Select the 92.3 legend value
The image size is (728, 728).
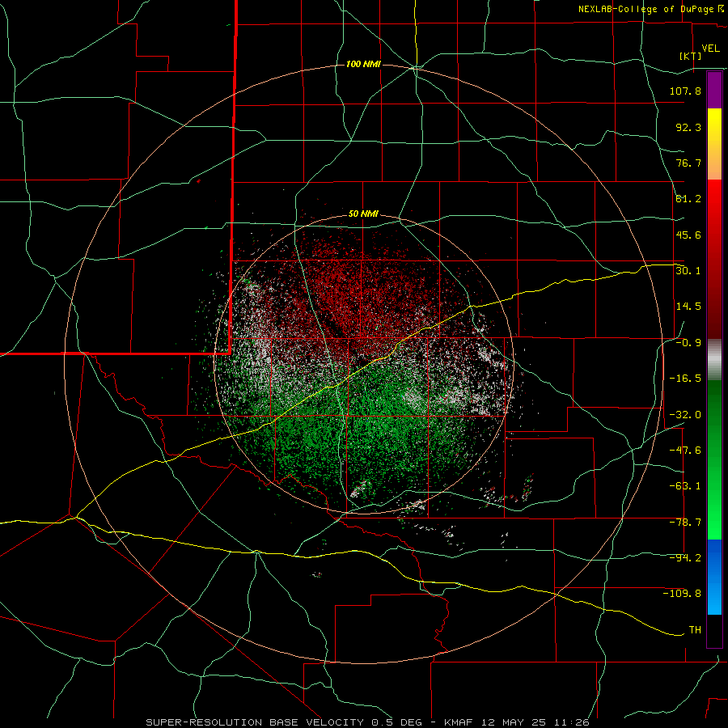click(x=688, y=127)
